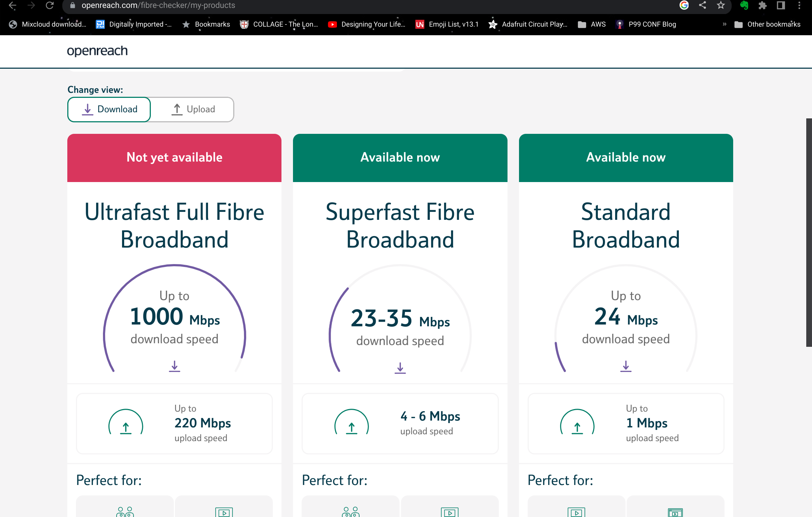Open the P99 CONF Blog bookmark
Viewport: 812px width, 517px height.
pos(646,24)
